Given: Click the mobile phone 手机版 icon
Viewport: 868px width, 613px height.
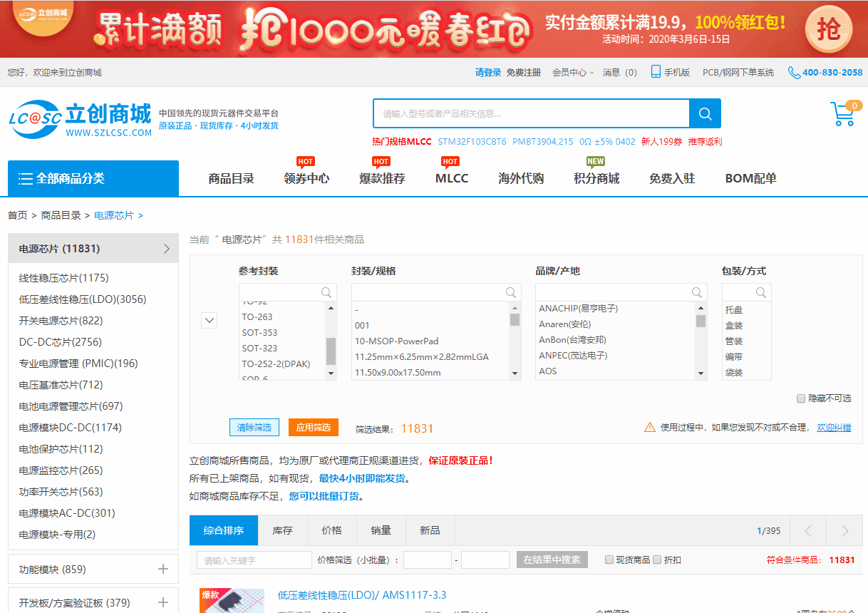Looking at the screenshot, I should coord(656,72).
